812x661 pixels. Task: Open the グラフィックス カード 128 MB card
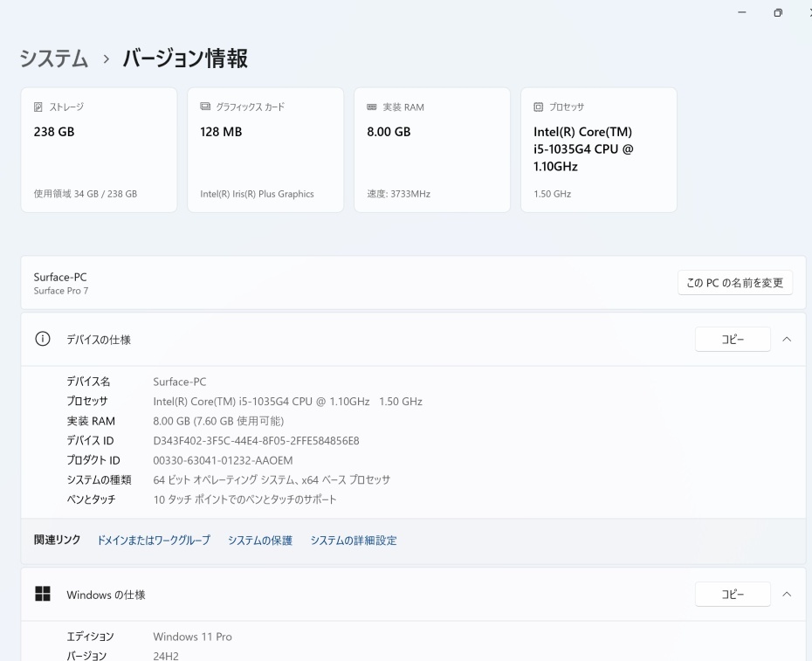coord(265,149)
